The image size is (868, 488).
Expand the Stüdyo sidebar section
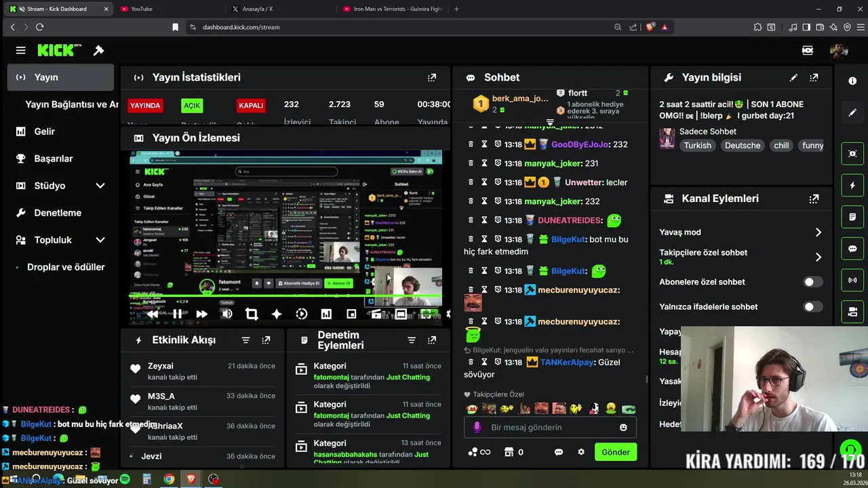tap(100, 186)
